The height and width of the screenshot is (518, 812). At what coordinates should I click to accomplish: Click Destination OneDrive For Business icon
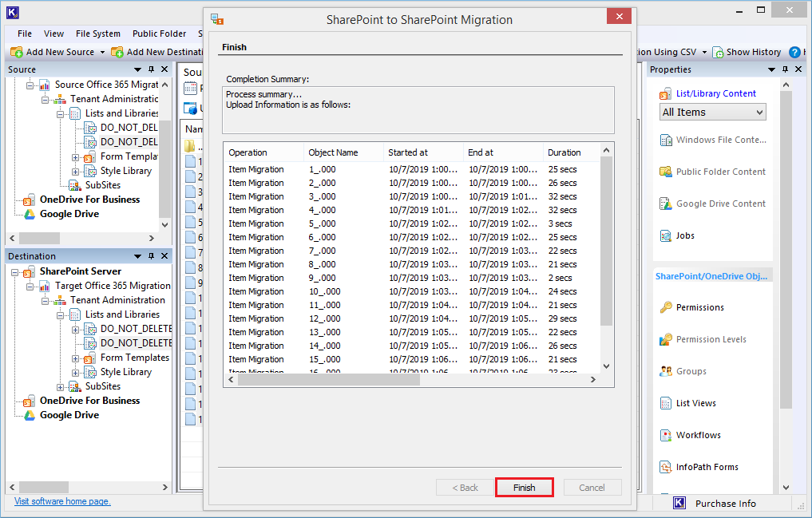click(30, 401)
